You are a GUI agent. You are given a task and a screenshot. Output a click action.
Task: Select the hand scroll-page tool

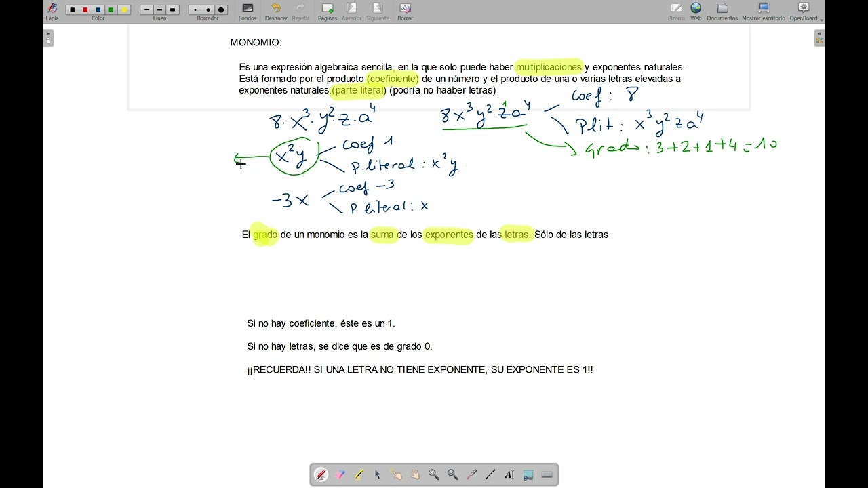(415, 475)
